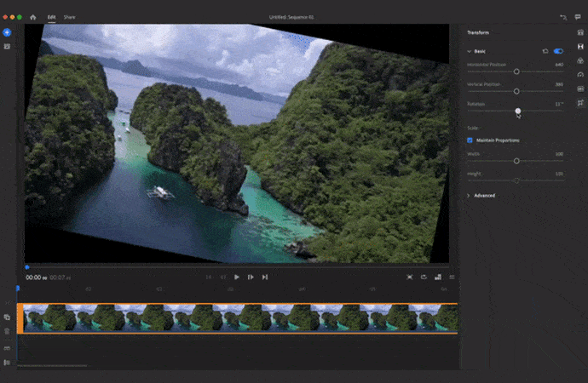
Task: Open the Color panel icon in the right sidebar
Action: coord(580,60)
